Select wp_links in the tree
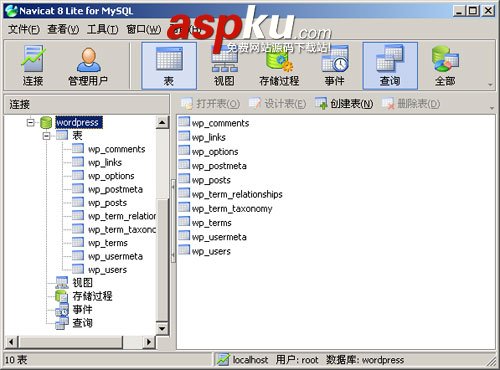 click(x=105, y=162)
